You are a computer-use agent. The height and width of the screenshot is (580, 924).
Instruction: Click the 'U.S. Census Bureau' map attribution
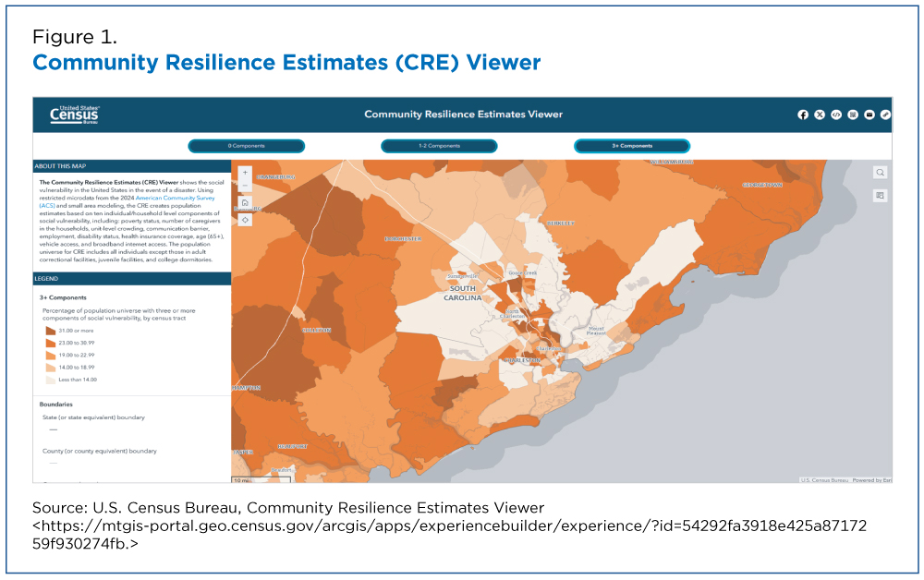[824, 480]
